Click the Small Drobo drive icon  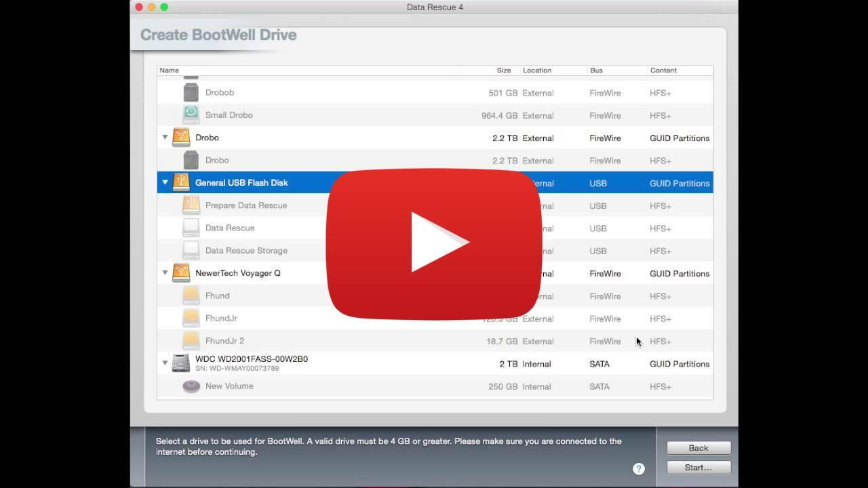coord(191,115)
